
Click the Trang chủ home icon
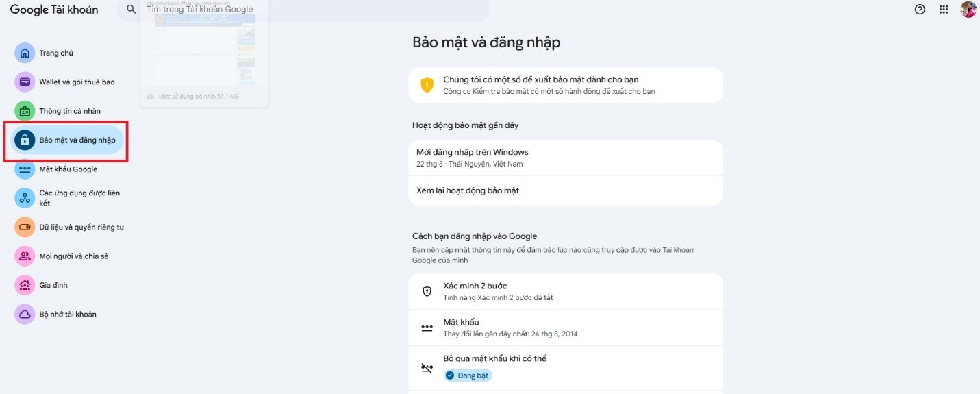click(x=25, y=53)
